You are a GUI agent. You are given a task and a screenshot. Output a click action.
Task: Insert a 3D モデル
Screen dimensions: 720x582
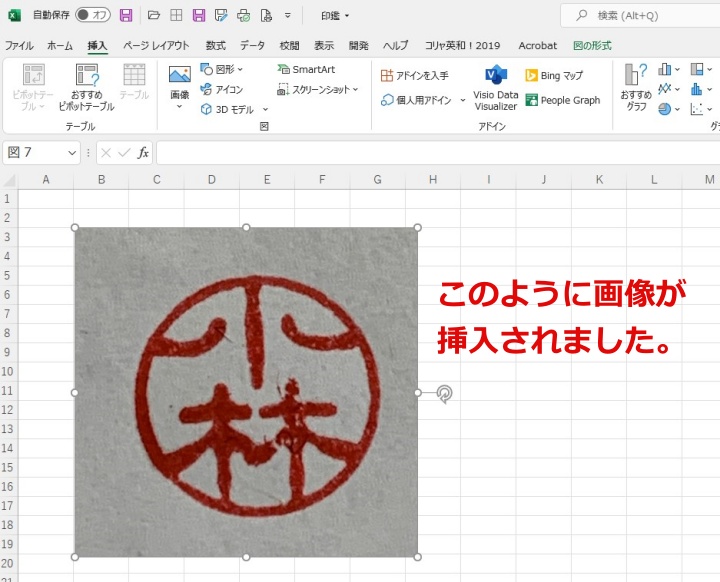tap(227, 109)
